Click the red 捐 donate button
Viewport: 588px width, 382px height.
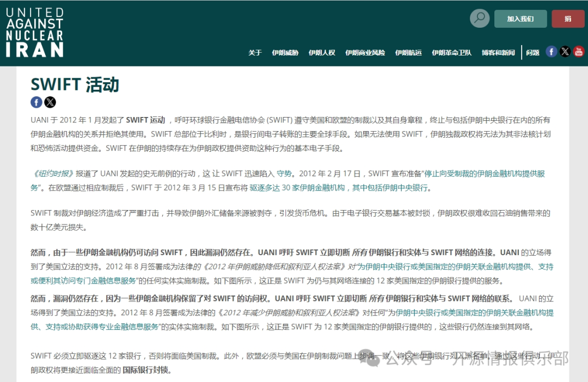click(568, 19)
